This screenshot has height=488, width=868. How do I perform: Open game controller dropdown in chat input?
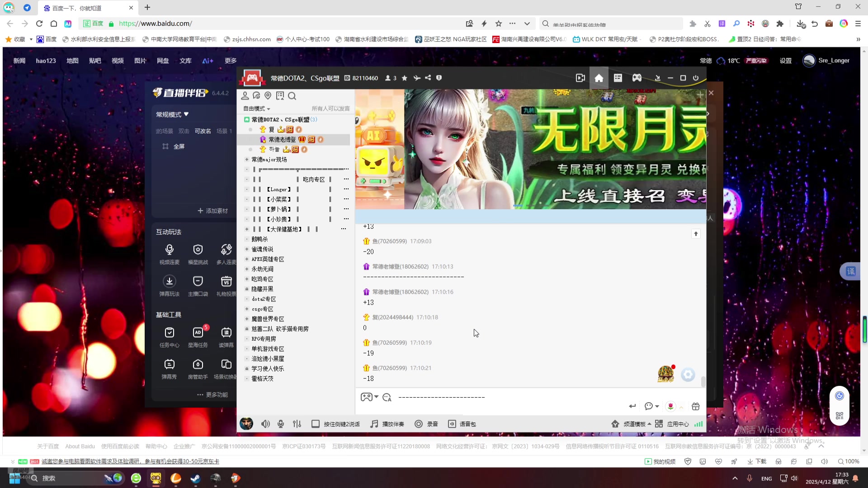click(369, 397)
